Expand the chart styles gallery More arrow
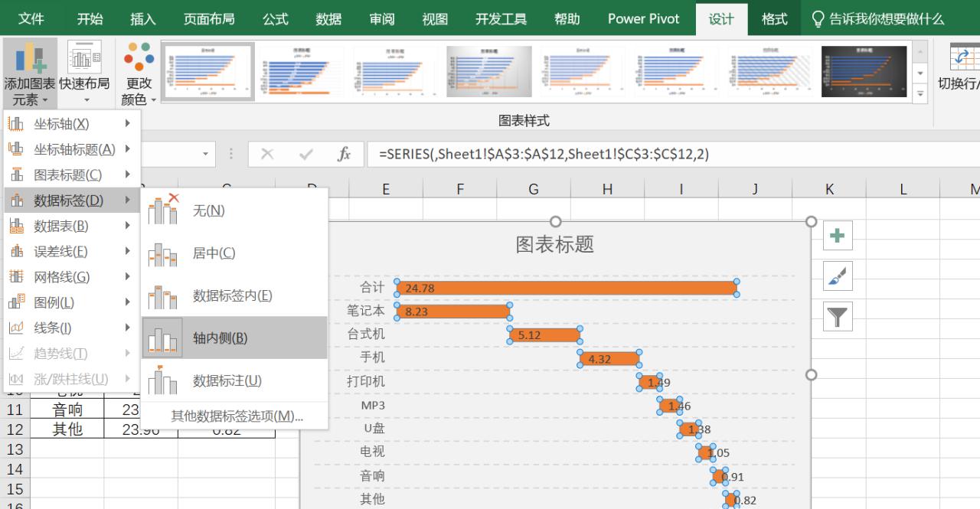The image size is (980, 509). 920,92
